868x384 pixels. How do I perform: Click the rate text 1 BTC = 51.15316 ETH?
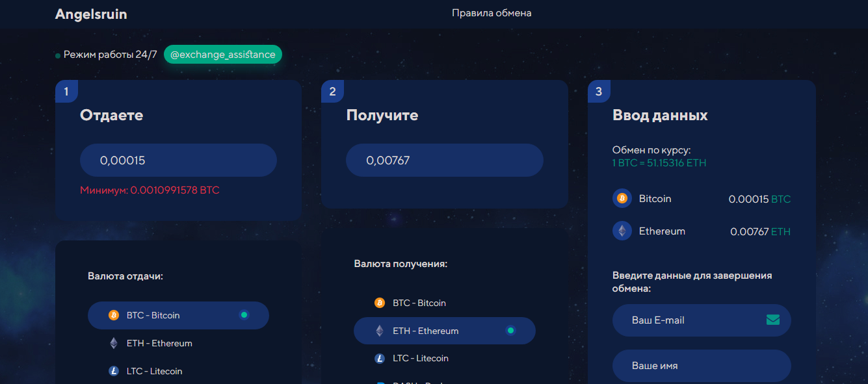click(x=659, y=162)
